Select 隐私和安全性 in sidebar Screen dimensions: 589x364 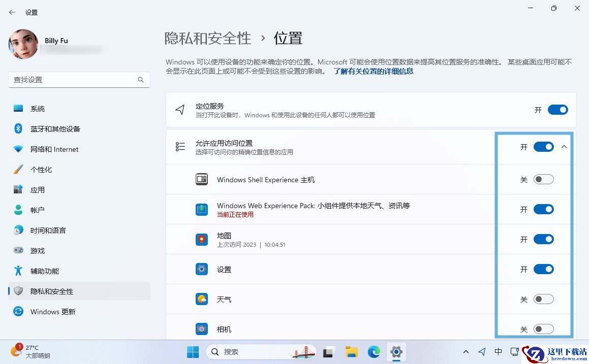point(79,291)
